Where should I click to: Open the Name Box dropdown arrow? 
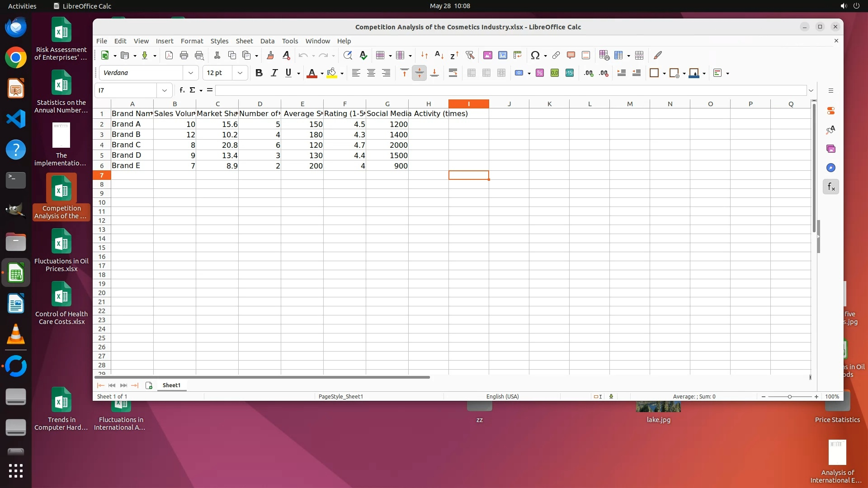click(165, 90)
